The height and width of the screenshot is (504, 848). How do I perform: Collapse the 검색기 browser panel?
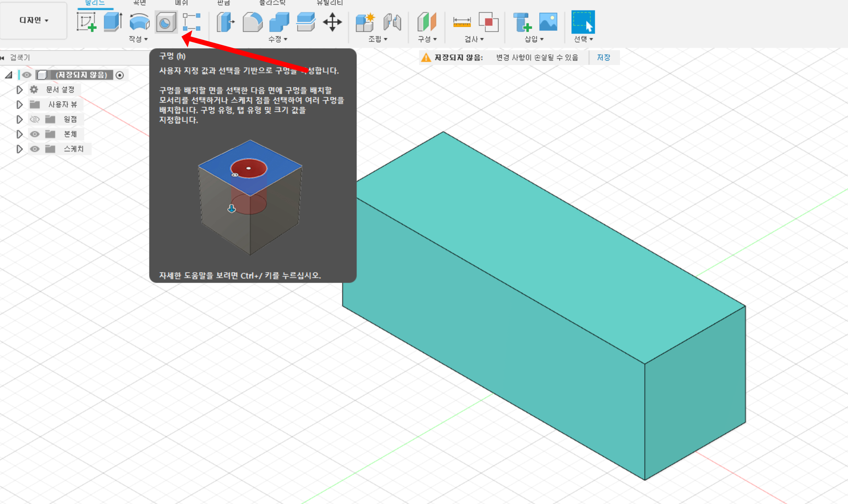coord(3,58)
